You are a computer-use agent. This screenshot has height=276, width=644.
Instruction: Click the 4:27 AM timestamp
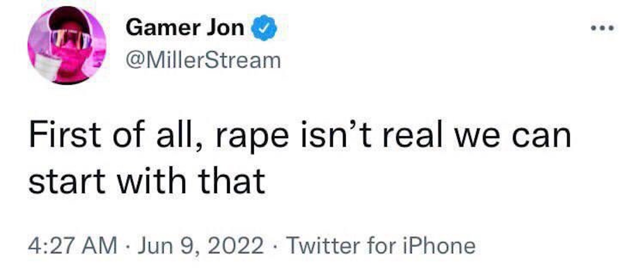pos(72,246)
